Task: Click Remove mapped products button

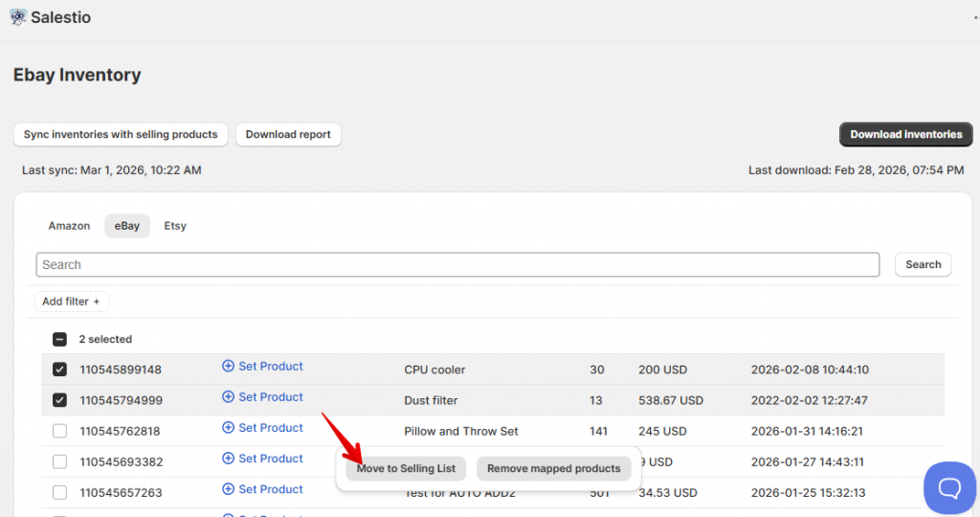Action: 553,468
